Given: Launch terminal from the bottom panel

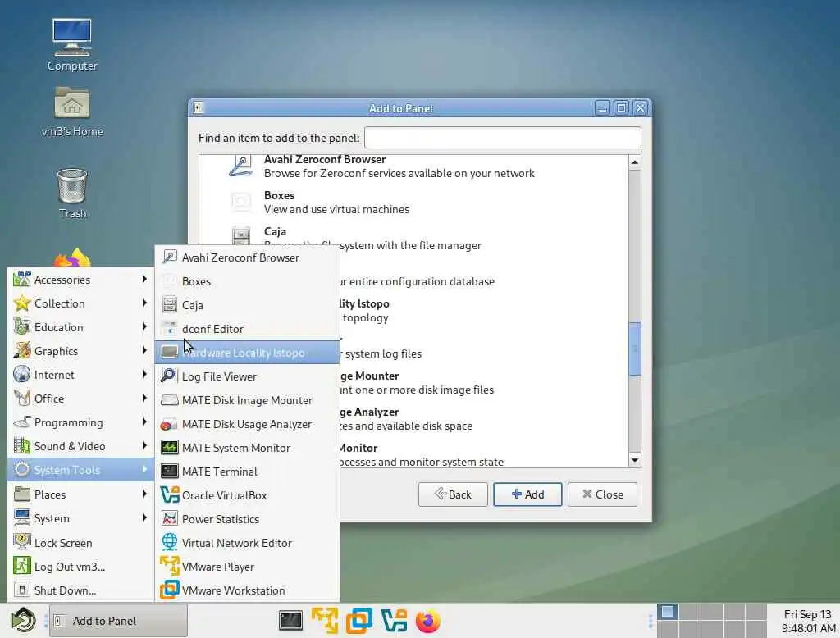Looking at the screenshot, I should 290,620.
